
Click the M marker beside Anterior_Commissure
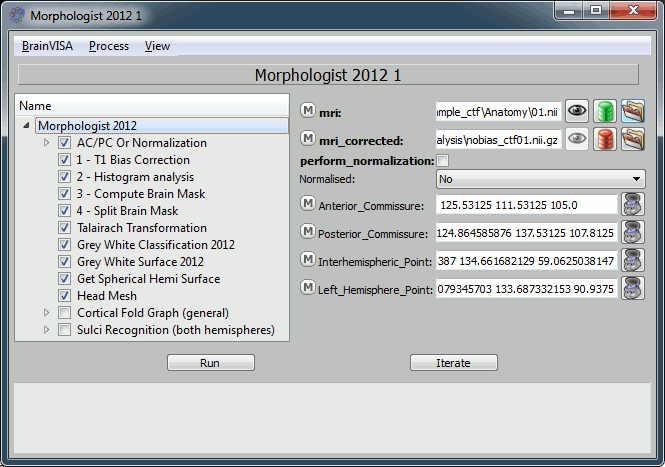(308, 204)
